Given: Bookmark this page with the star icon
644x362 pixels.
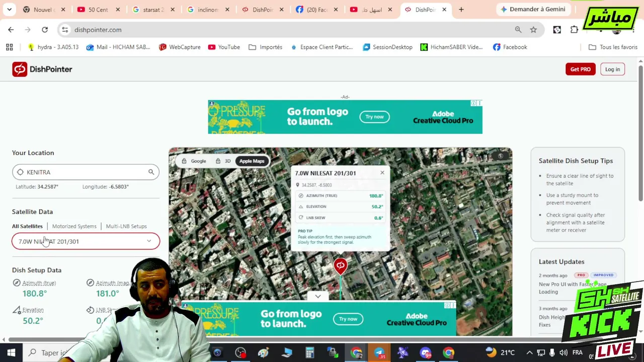Looking at the screenshot, I should click(533, 30).
